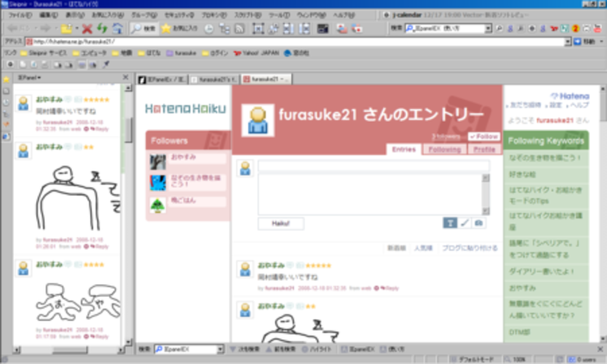Screen dimensions: 607x364
Task: Open the お気に入り(A) menu
Action: [x=107, y=15]
